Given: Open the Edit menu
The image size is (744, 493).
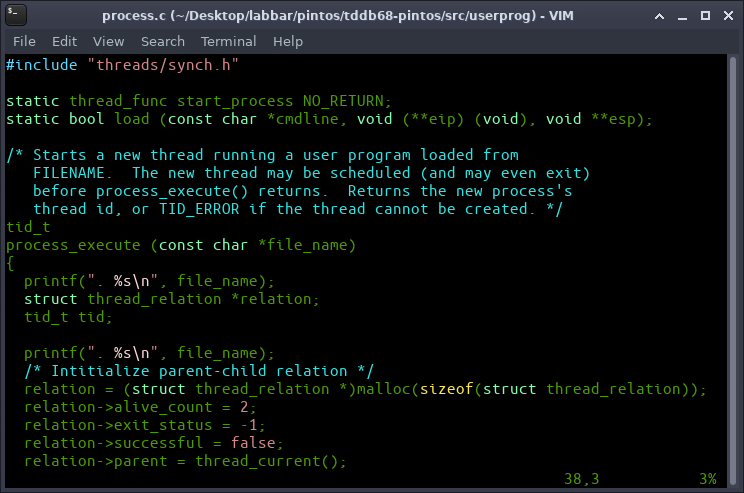Looking at the screenshot, I should pos(64,41).
